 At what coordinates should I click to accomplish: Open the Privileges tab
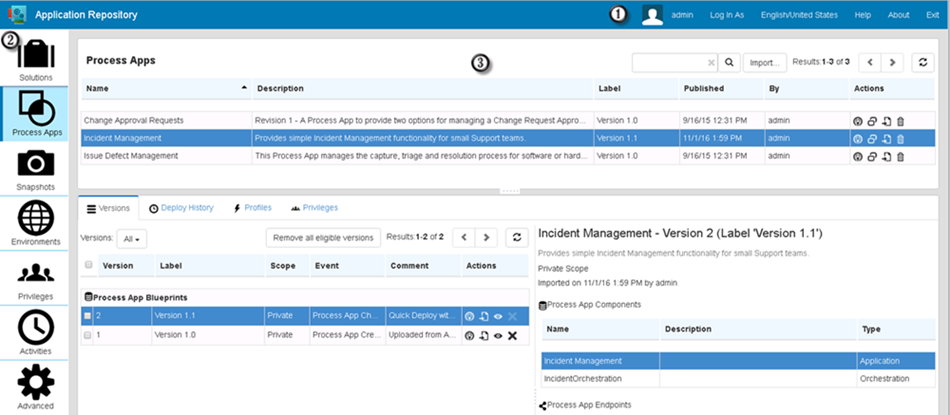pos(314,208)
